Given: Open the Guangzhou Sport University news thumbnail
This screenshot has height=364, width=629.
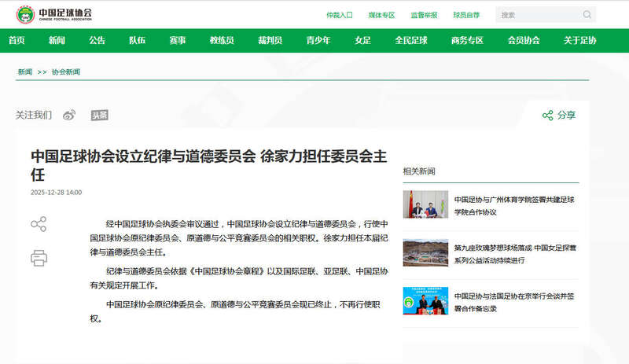Looking at the screenshot, I should click(425, 204).
